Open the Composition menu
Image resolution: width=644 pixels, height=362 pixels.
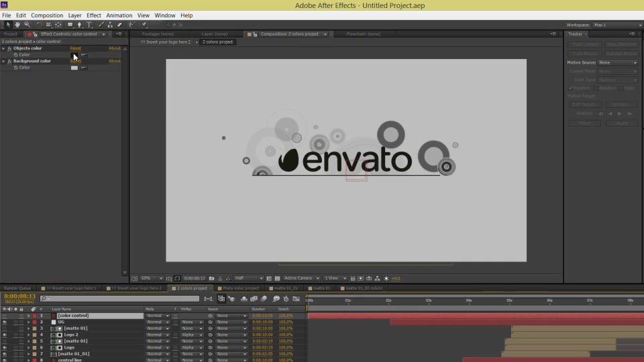pyautogui.click(x=47, y=15)
